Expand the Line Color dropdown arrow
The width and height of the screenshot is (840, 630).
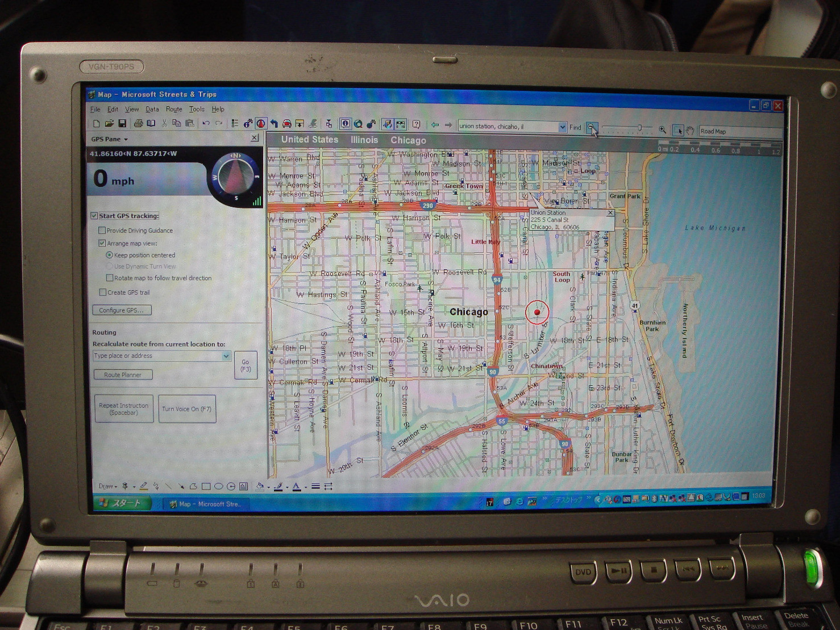coord(287,487)
